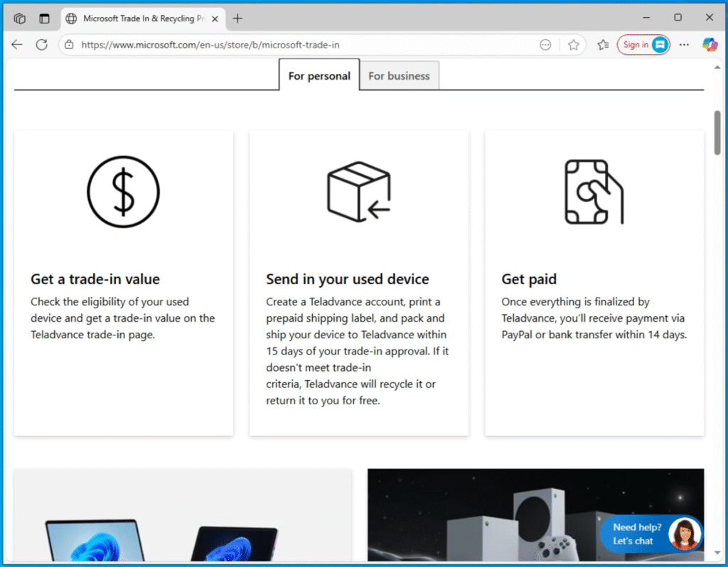This screenshot has height=567, width=728.
Task: Click the workspaces icon top-left
Action: click(19, 18)
